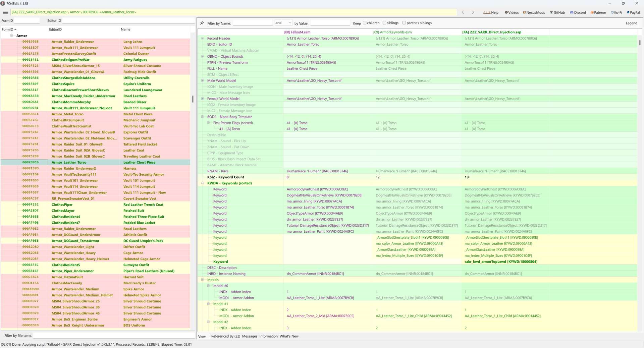Open the GitHub link

[557, 12]
